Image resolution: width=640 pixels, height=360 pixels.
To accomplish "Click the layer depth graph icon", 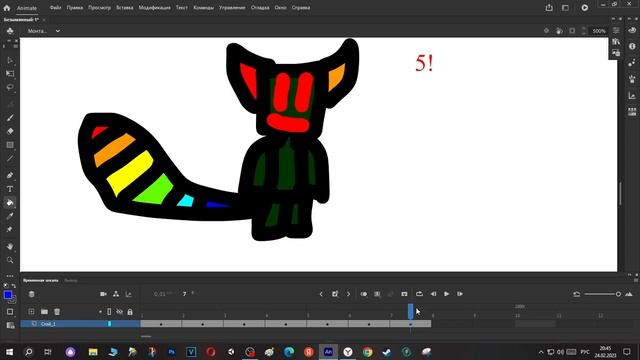I will coord(129,294).
